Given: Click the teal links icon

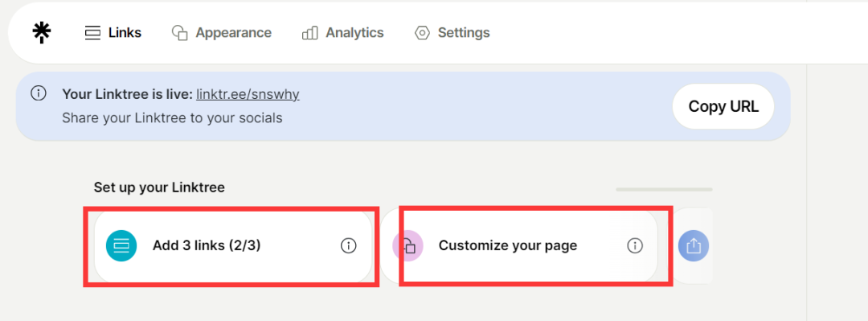Looking at the screenshot, I should [121, 245].
